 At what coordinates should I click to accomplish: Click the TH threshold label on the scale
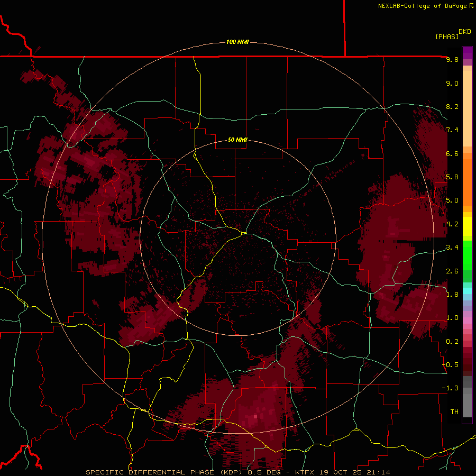point(454,412)
